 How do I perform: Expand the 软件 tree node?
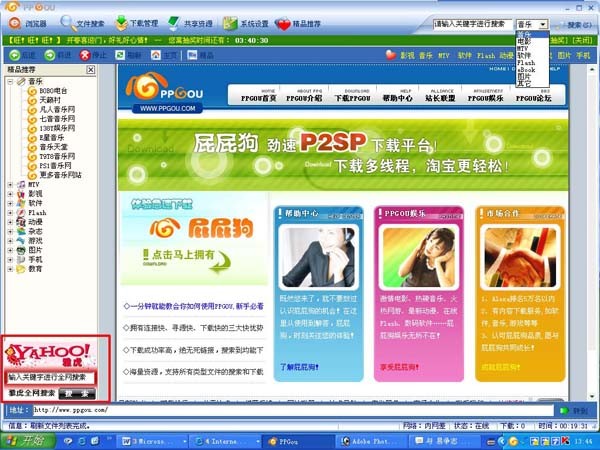pyautogui.click(x=10, y=203)
